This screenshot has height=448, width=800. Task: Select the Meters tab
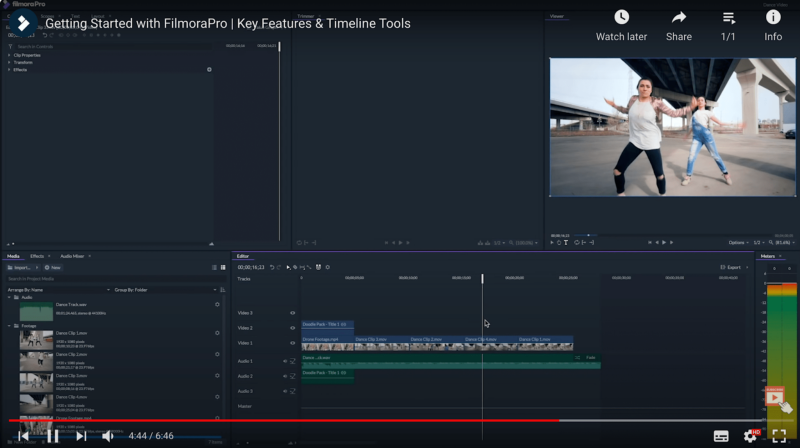click(x=767, y=256)
